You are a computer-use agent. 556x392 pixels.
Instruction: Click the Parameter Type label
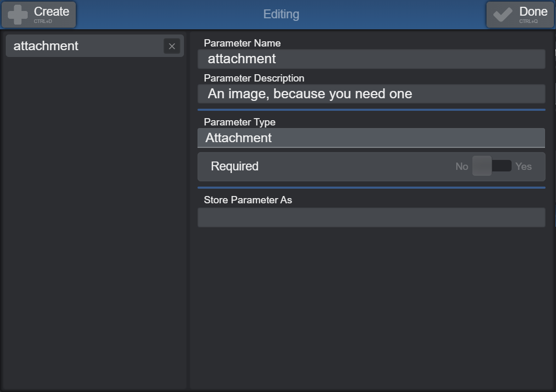[x=239, y=122]
